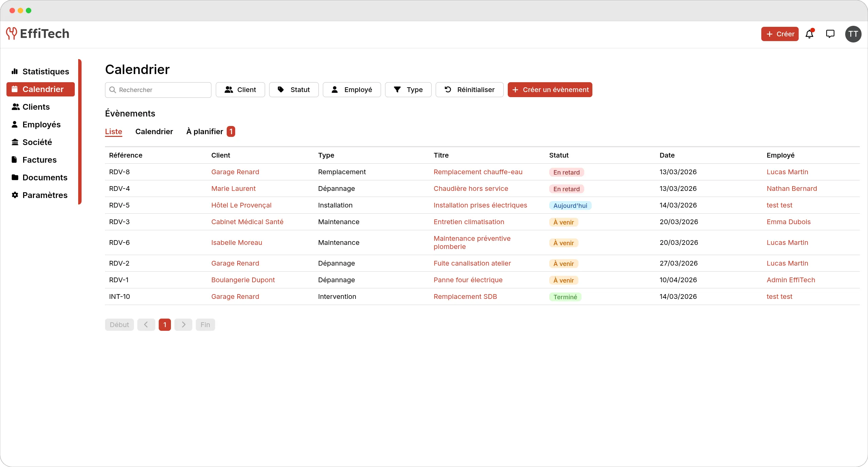Open the messages icon in the header
Image resolution: width=868 pixels, height=467 pixels.
[830, 34]
